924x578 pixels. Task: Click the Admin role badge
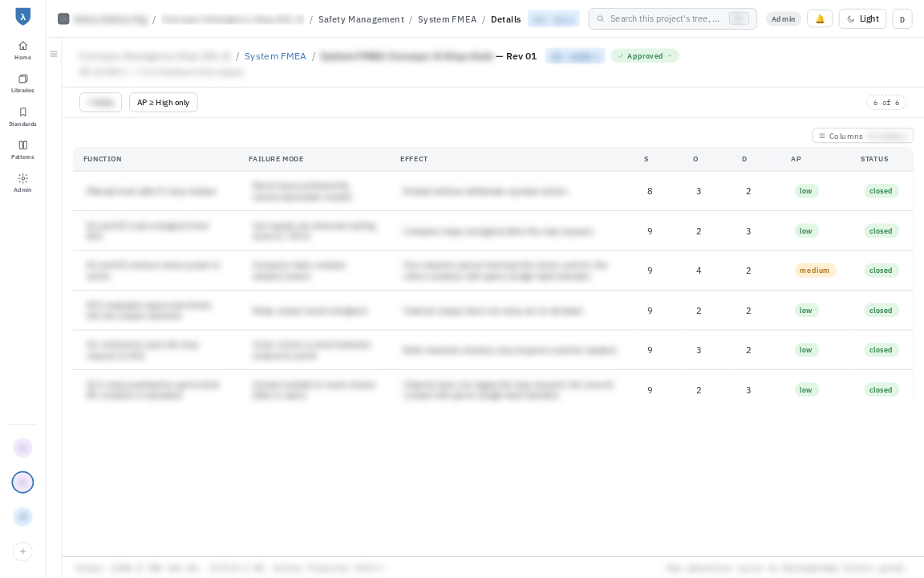click(x=783, y=19)
